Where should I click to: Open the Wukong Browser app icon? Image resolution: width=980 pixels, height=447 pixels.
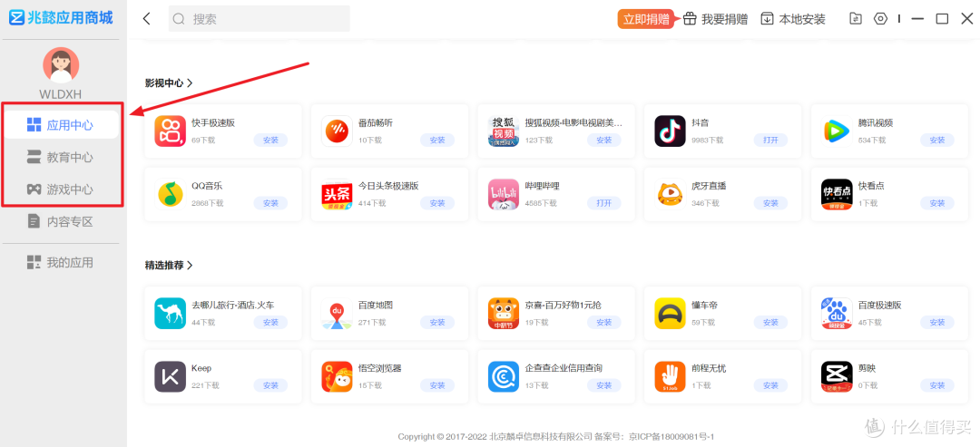[337, 376]
